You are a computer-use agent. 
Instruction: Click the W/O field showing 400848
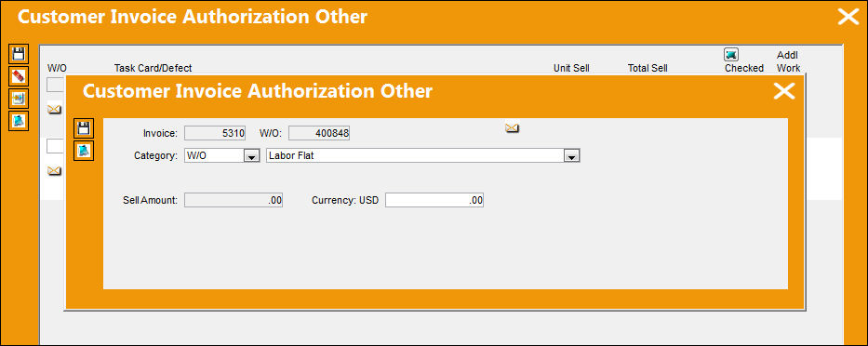click(x=319, y=133)
